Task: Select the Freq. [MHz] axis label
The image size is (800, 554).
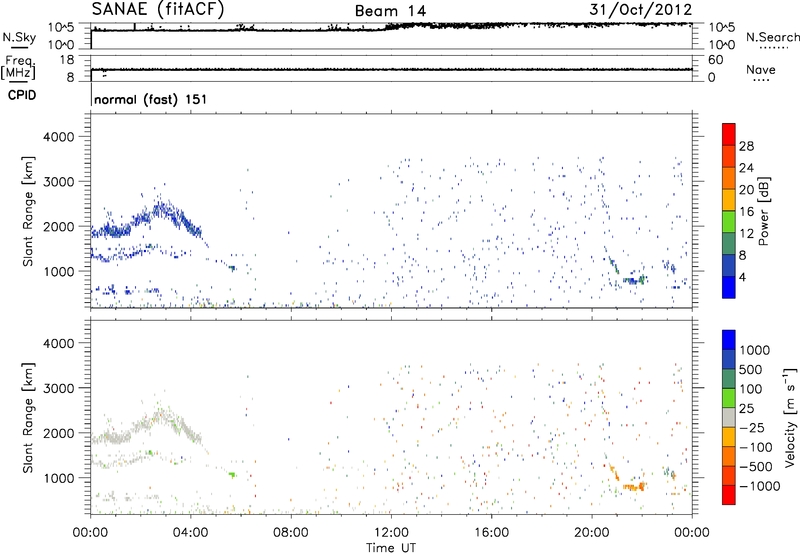Action: pyautogui.click(x=18, y=67)
